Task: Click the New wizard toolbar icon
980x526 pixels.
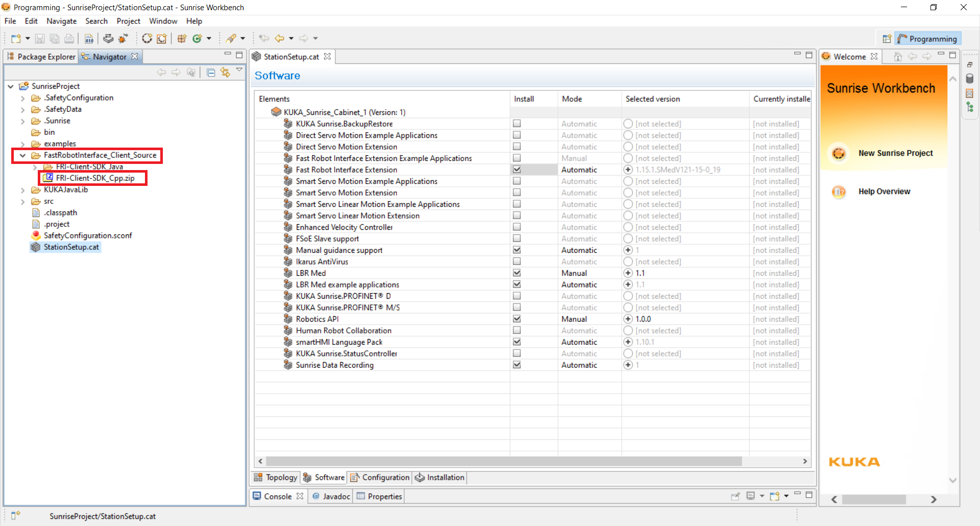Action: (x=16, y=39)
